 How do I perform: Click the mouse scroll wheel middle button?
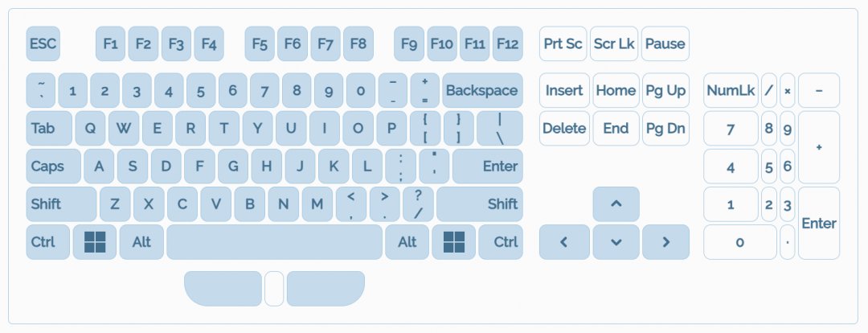274,288
